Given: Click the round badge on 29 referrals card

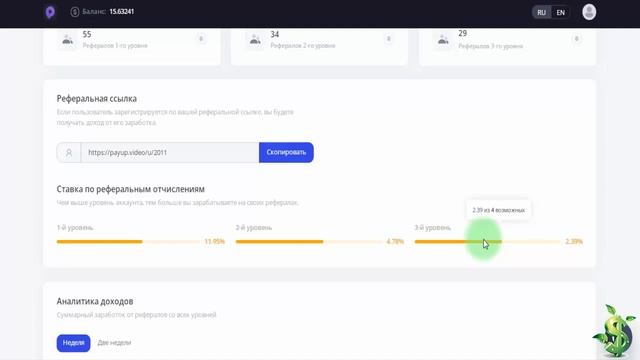Looking at the screenshot, I should [576, 39].
